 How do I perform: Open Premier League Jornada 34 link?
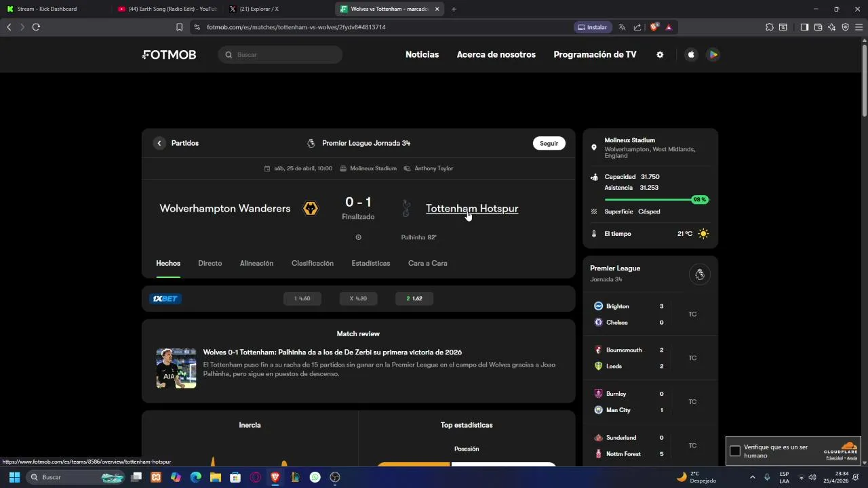pos(366,143)
